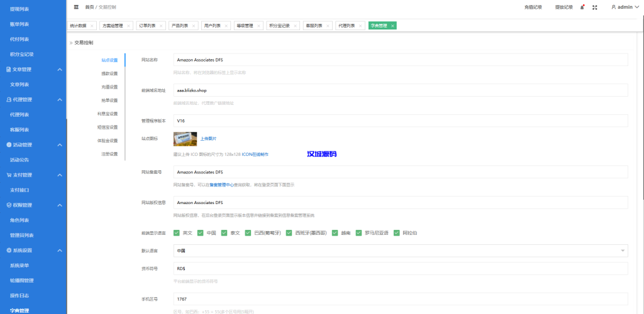Close the 代理列表 tab using X icon
This screenshot has width=644, height=314.
[360, 26]
